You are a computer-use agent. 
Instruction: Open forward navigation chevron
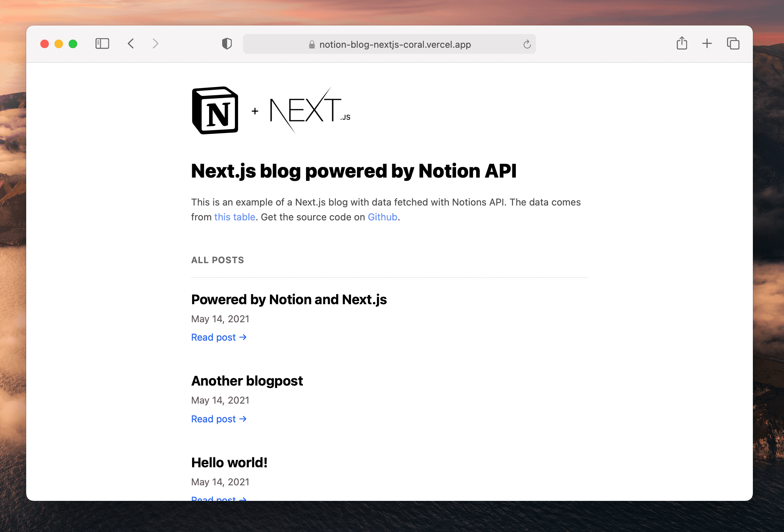[156, 44]
